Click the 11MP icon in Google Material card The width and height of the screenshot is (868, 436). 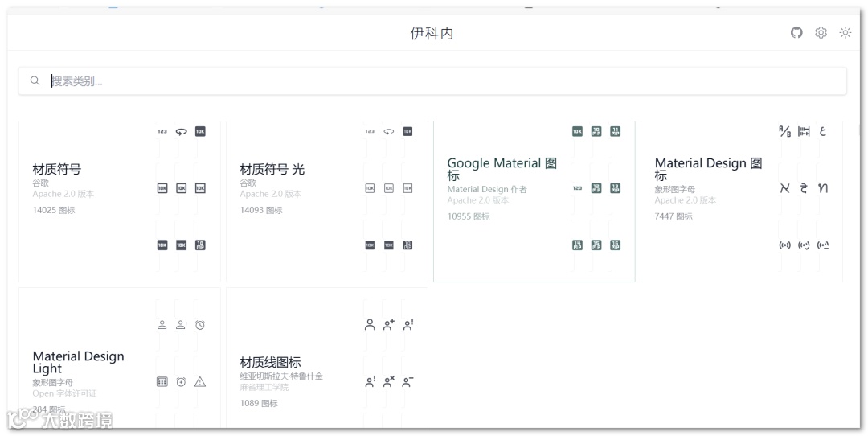click(x=615, y=131)
